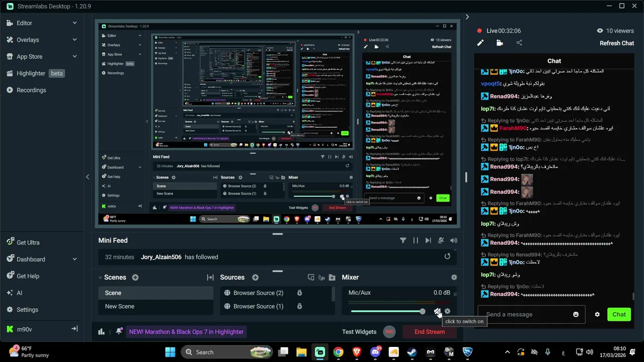Click the viewers eye icon
This screenshot has height=362, width=644.
[600, 31]
